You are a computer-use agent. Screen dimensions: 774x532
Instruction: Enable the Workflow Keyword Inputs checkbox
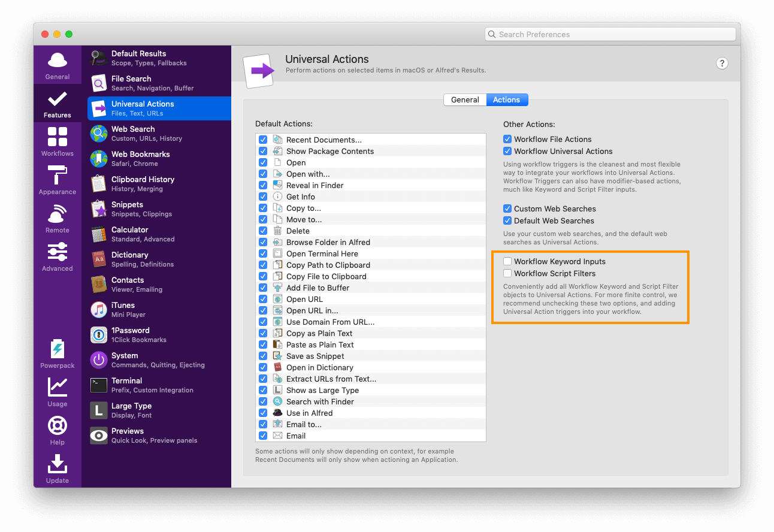tap(507, 261)
